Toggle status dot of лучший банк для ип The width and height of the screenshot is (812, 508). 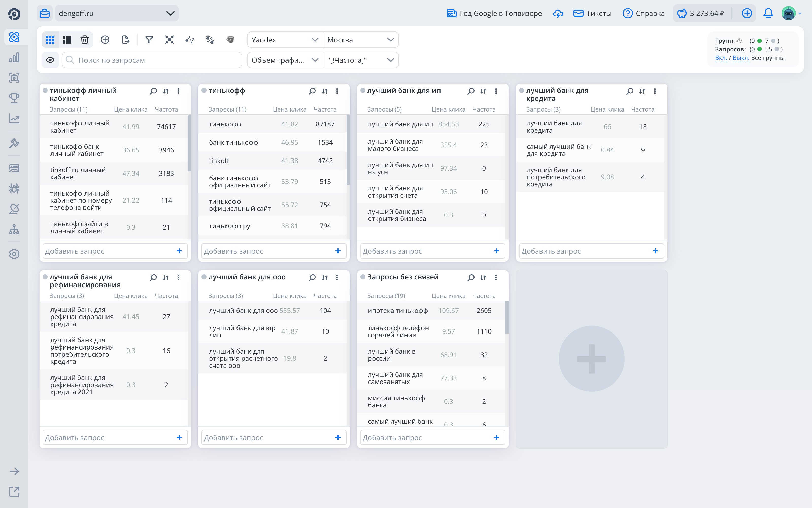click(363, 90)
